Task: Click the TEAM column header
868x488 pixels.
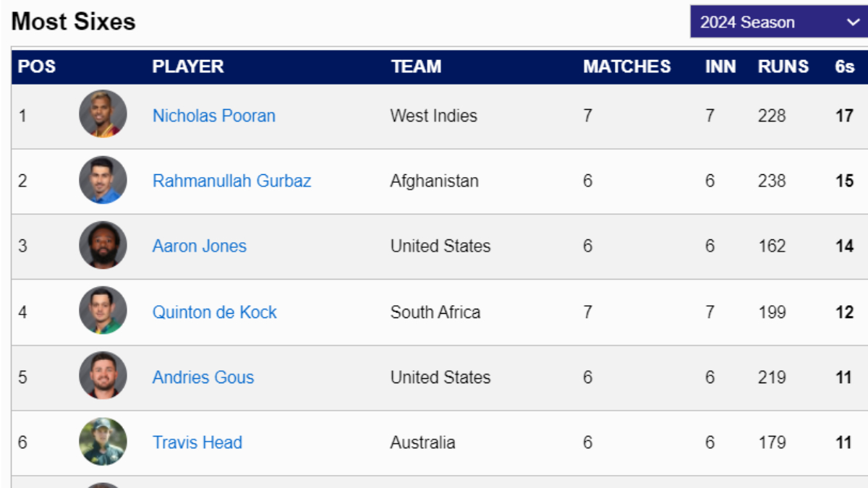Action: click(416, 67)
